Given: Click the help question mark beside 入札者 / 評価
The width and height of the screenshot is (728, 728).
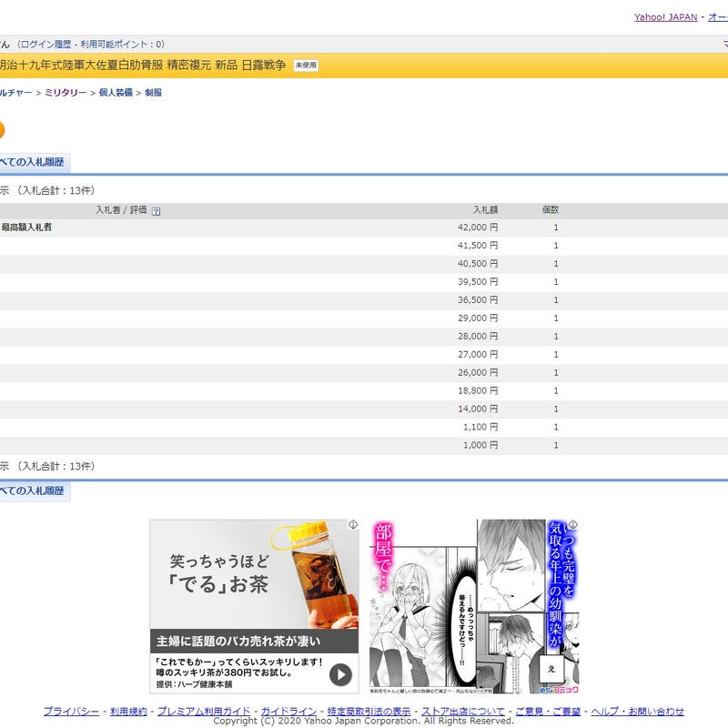Looking at the screenshot, I should 157,210.
